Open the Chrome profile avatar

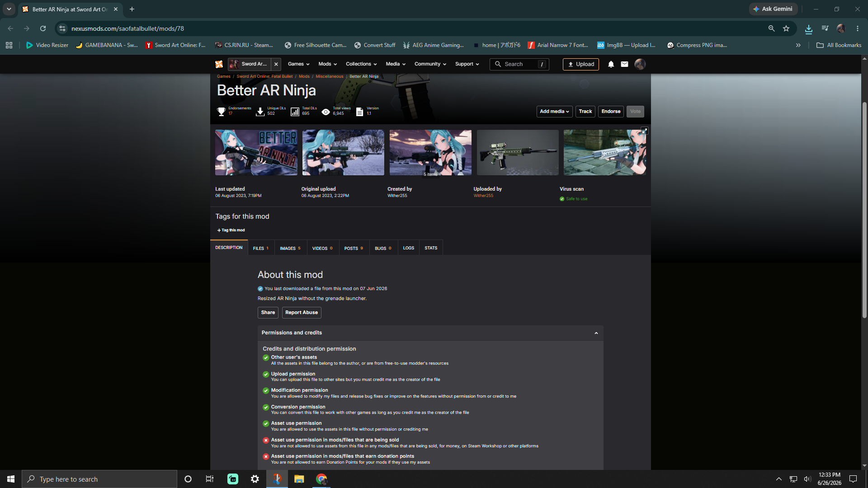(x=841, y=28)
